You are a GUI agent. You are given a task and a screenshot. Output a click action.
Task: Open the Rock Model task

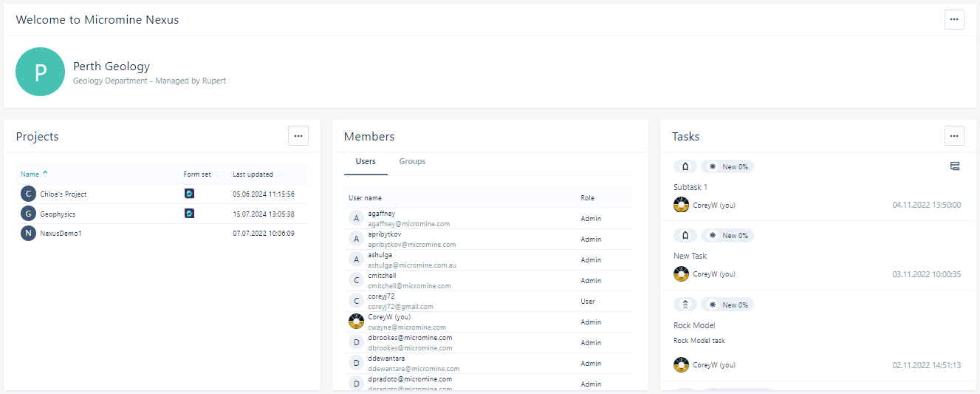point(694,325)
